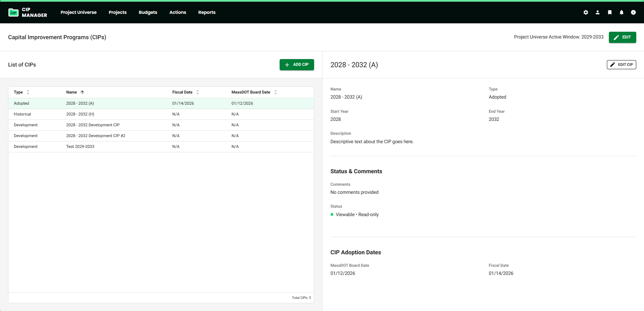Open the Project Universe menu

pyautogui.click(x=79, y=12)
